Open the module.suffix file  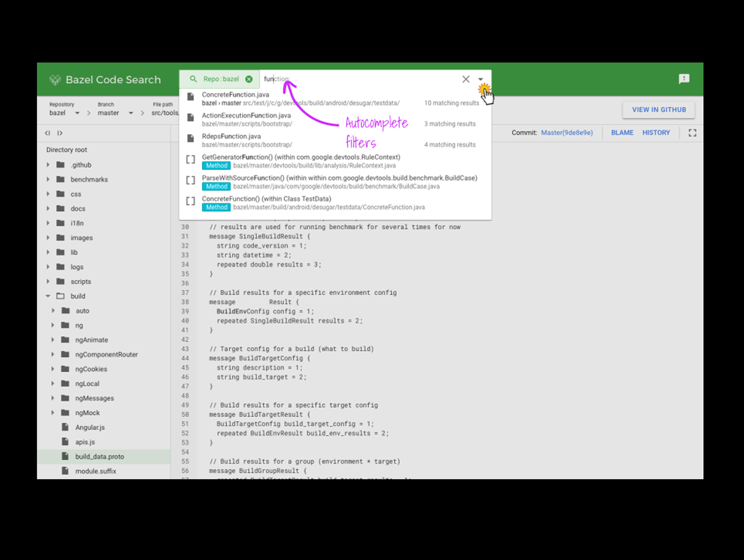click(95, 471)
